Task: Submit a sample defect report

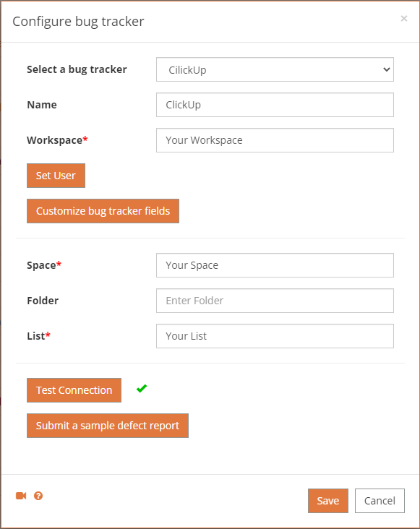Action: click(x=108, y=426)
